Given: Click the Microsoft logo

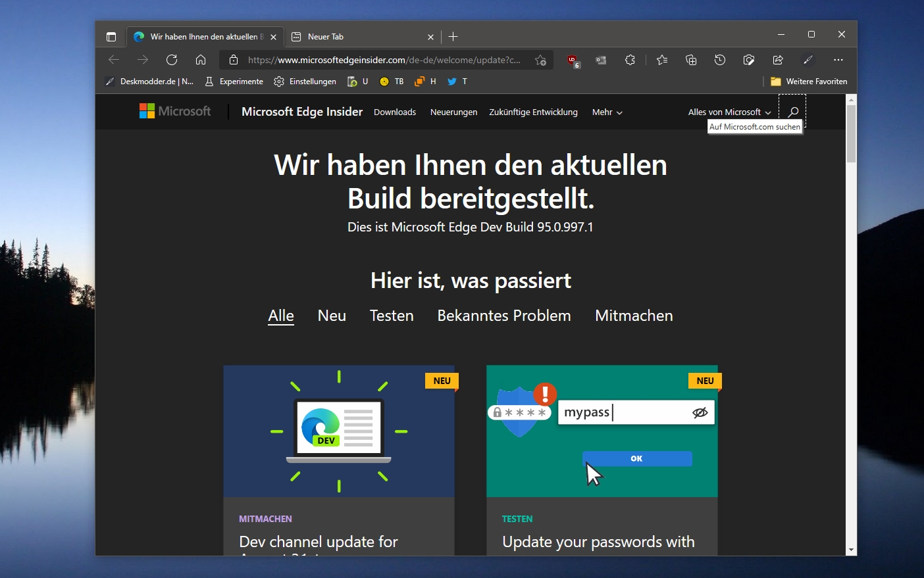Looking at the screenshot, I should (175, 111).
